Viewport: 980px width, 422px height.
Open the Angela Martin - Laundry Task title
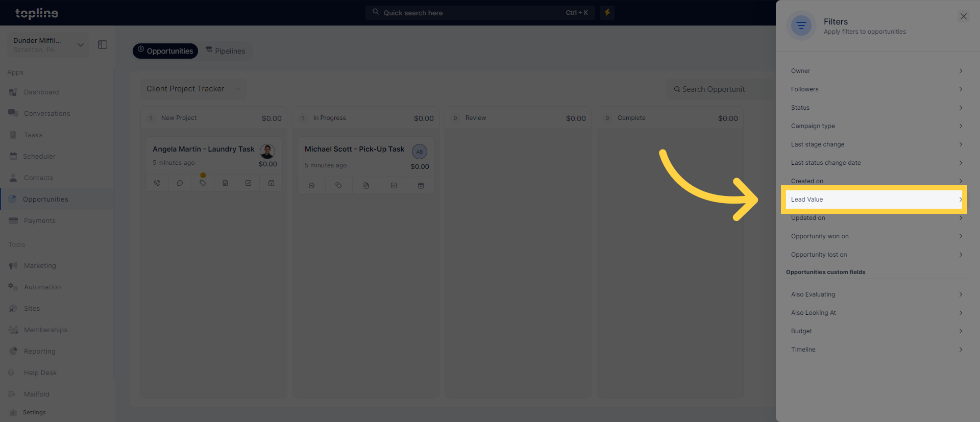tap(203, 149)
